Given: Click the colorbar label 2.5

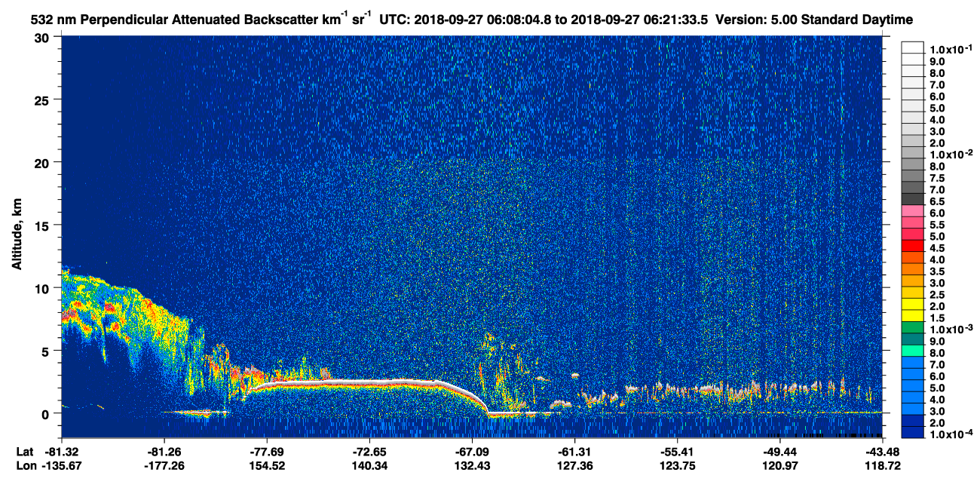Looking at the screenshot, I should (937, 295).
